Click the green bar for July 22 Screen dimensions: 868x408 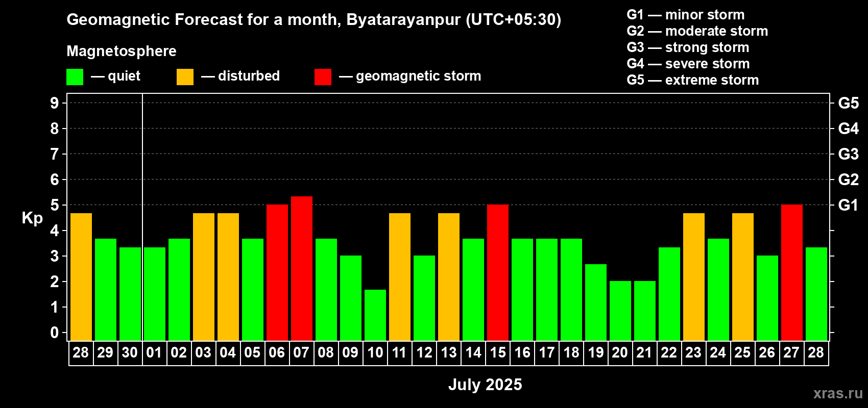[669, 294]
